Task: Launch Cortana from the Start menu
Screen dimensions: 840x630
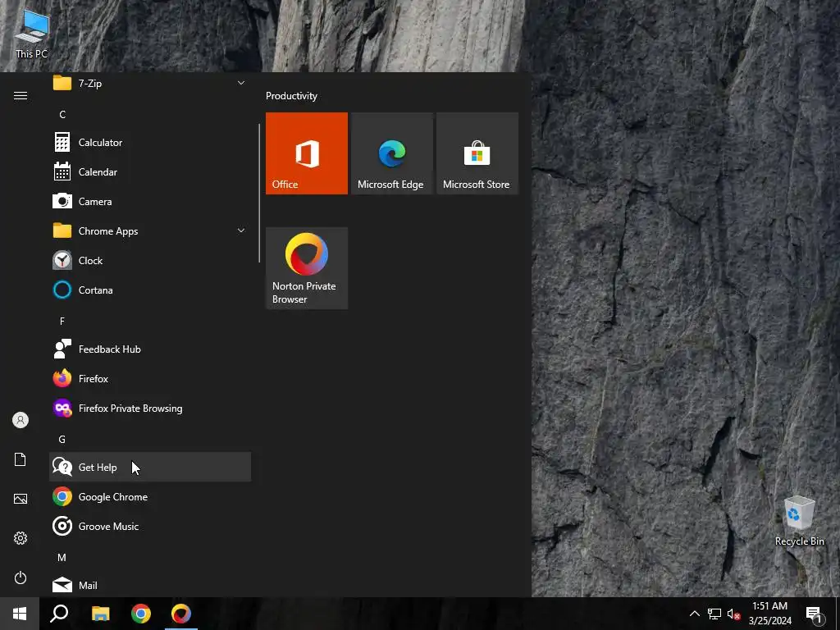Action: click(150, 290)
